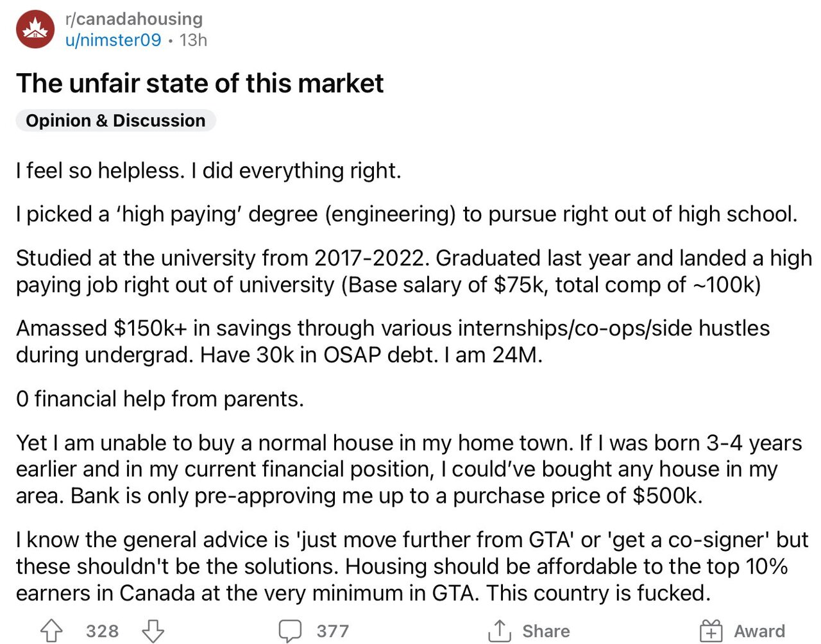Click the paragraph about moving further from GTA
Screen dimensions: 821x644
(x=410, y=566)
